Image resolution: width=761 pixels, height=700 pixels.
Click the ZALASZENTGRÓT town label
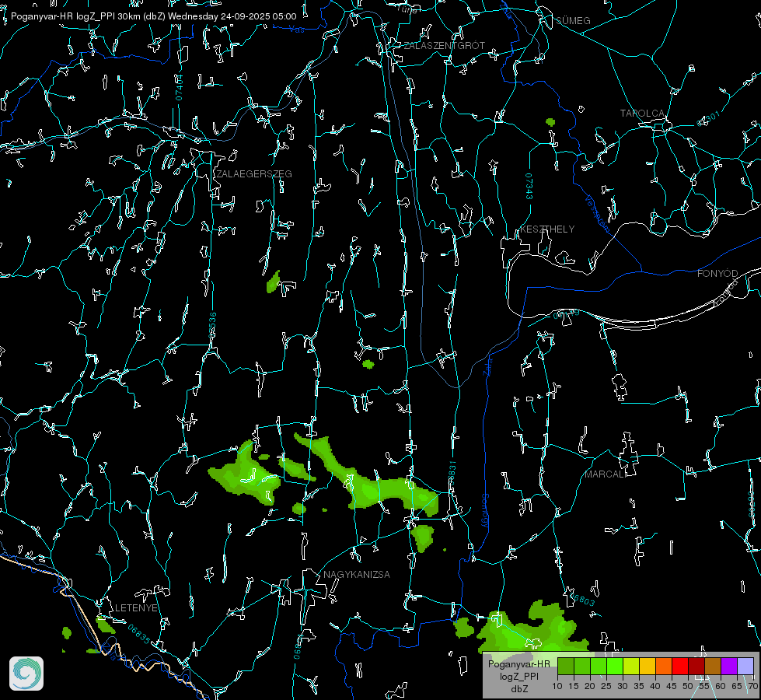(445, 45)
